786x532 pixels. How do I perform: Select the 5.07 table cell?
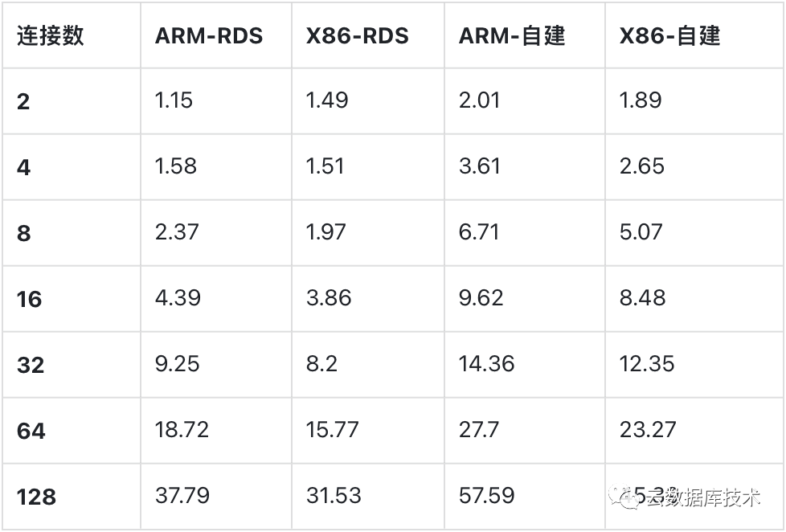641,232
